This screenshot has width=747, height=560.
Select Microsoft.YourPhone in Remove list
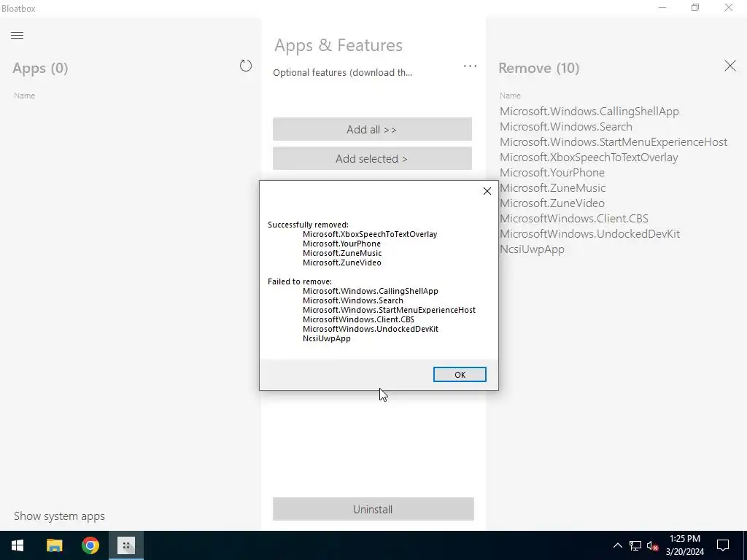(552, 172)
